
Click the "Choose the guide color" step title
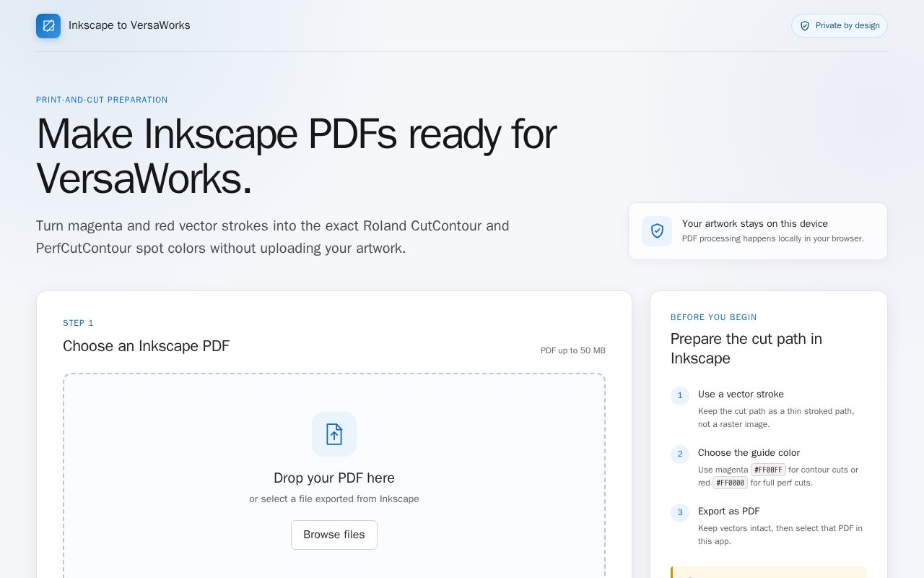coord(749,452)
